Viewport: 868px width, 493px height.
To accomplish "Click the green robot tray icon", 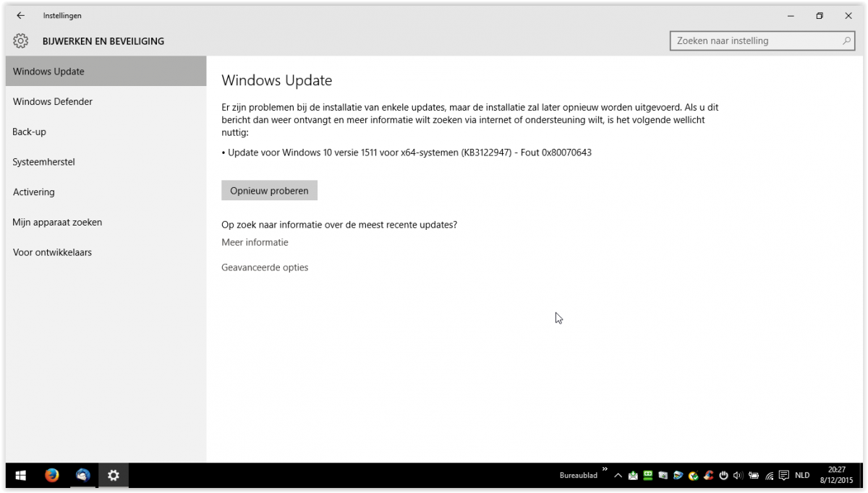I will [x=648, y=475].
